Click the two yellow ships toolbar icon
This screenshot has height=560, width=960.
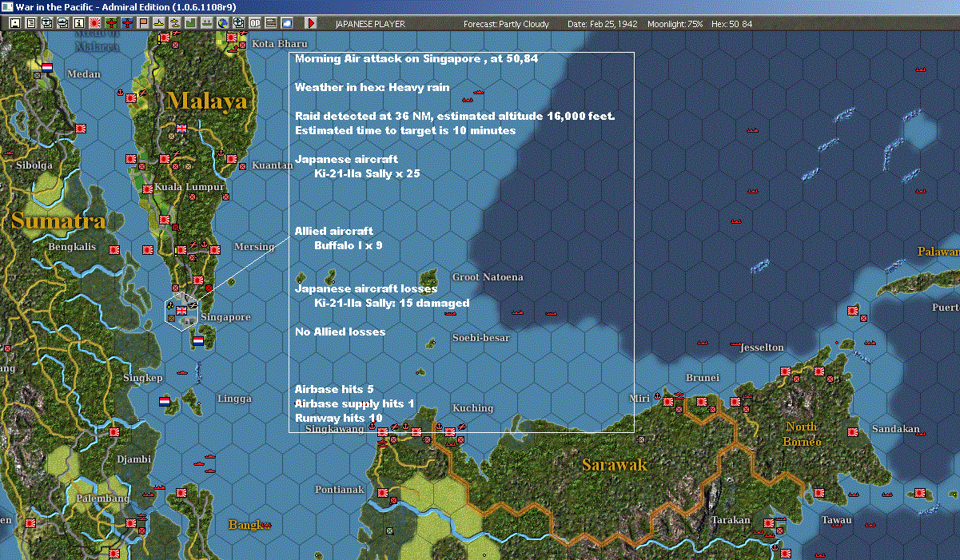(175, 23)
